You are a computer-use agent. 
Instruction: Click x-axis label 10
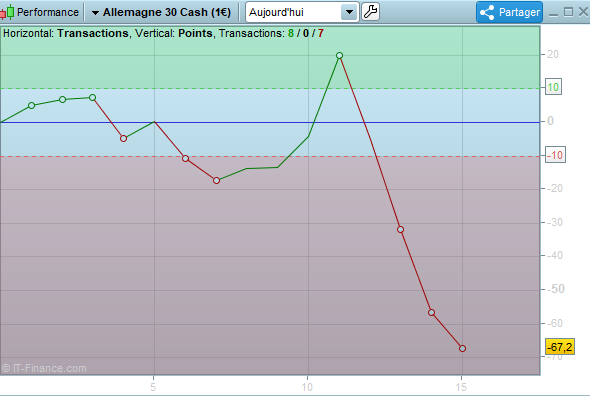pyautogui.click(x=307, y=387)
